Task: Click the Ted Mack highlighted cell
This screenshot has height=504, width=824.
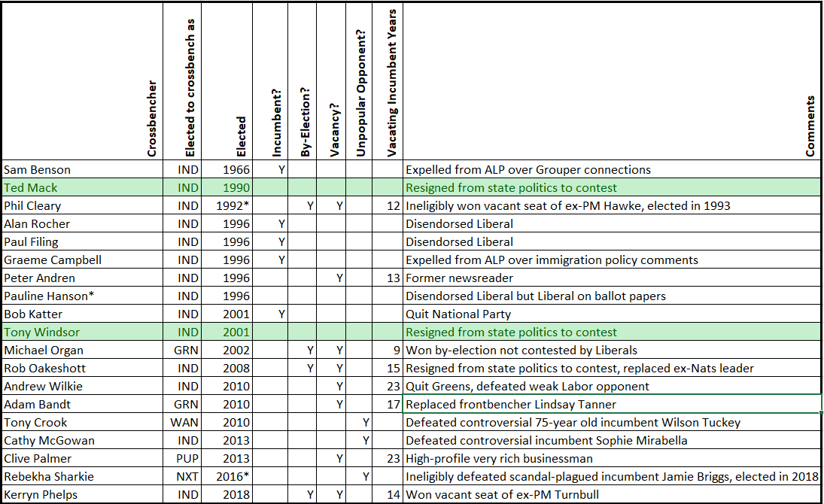Action: [x=83, y=187]
